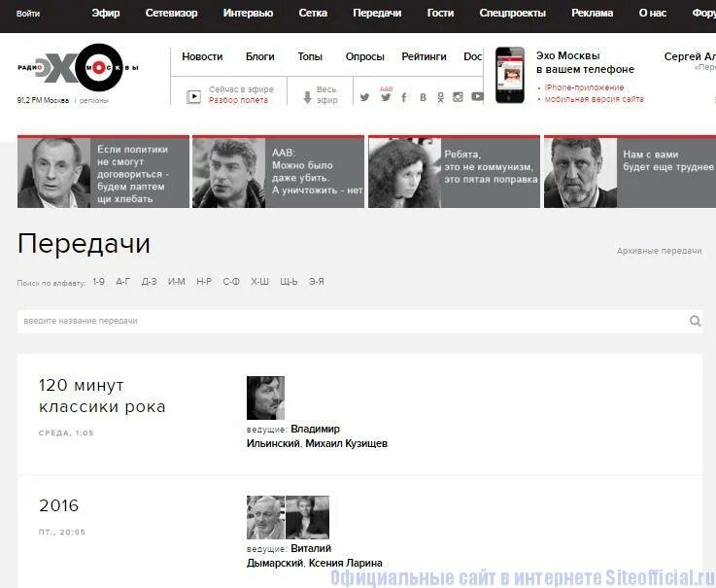The height and width of the screenshot is (588, 716).
Task: Open the Facebook icon
Action: (x=404, y=97)
